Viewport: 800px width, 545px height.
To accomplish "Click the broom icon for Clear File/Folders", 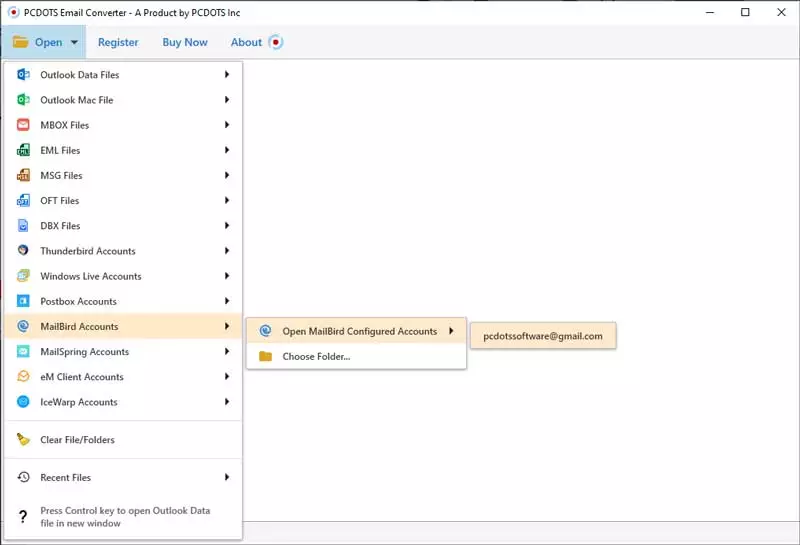I will pos(23,439).
